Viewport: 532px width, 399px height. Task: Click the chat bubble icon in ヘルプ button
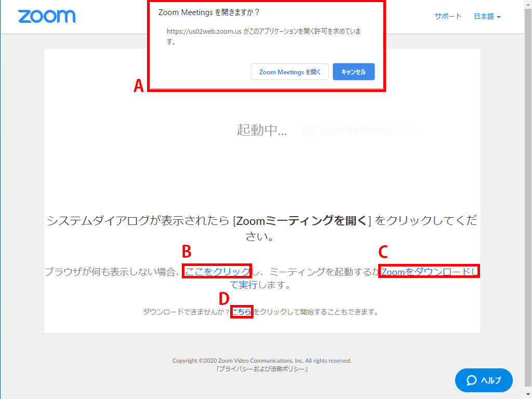pos(471,380)
